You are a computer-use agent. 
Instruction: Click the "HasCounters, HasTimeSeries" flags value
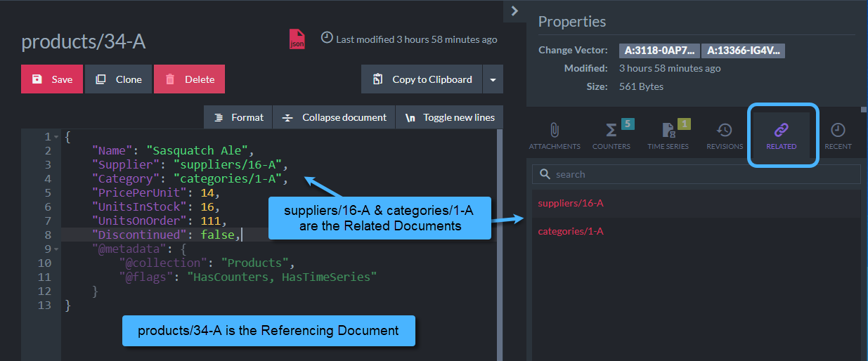[282, 277]
